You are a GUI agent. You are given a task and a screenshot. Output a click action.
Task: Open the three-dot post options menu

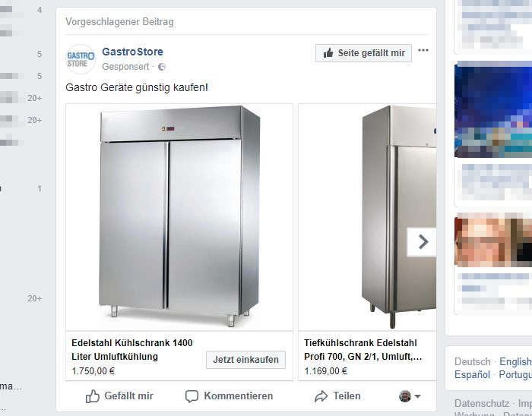(423, 50)
